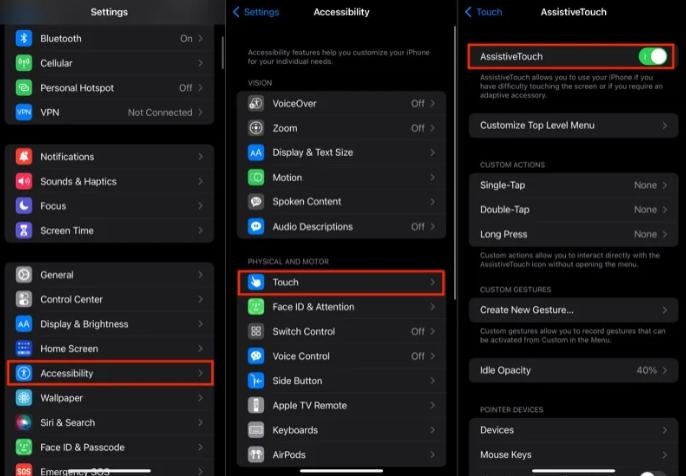
Task: Tap the Audio Descriptions icon
Action: click(256, 227)
